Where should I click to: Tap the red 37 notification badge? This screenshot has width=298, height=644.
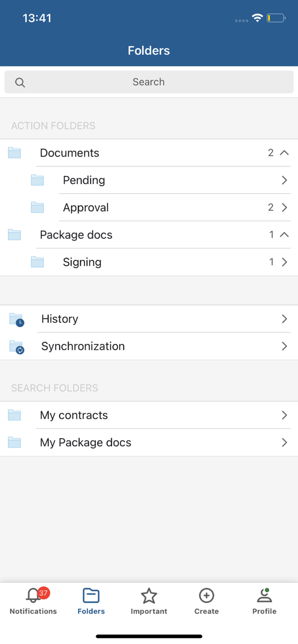43,593
